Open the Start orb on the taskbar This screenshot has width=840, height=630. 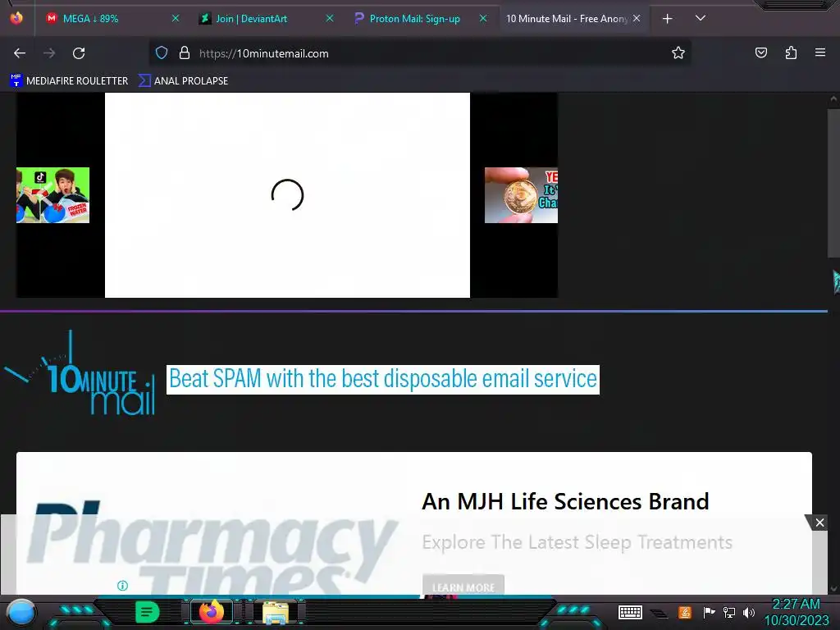21,612
